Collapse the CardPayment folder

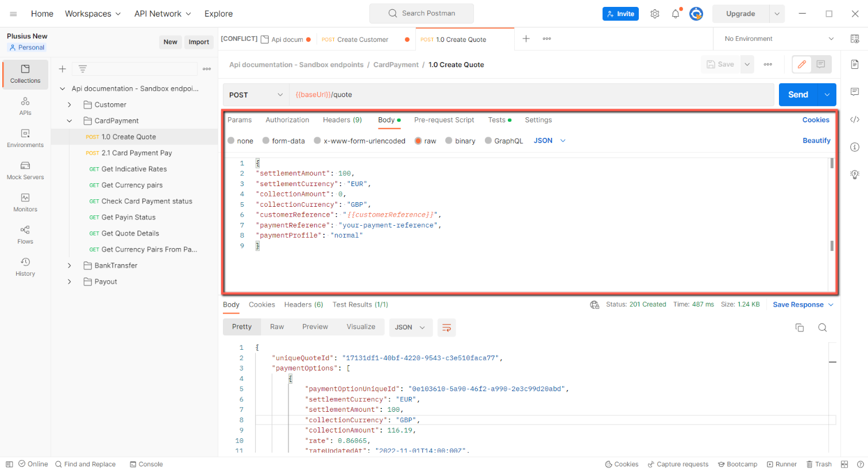(x=70, y=121)
